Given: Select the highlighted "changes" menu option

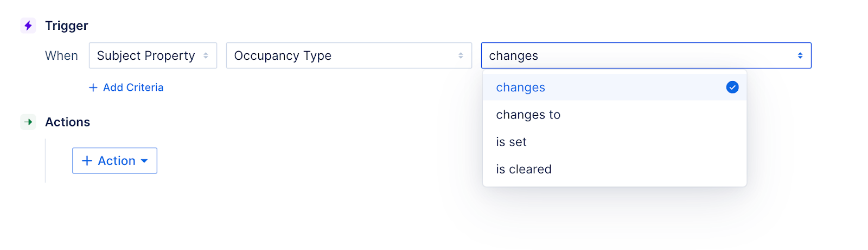Looking at the screenshot, I should pyautogui.click(x=521, y=87).
